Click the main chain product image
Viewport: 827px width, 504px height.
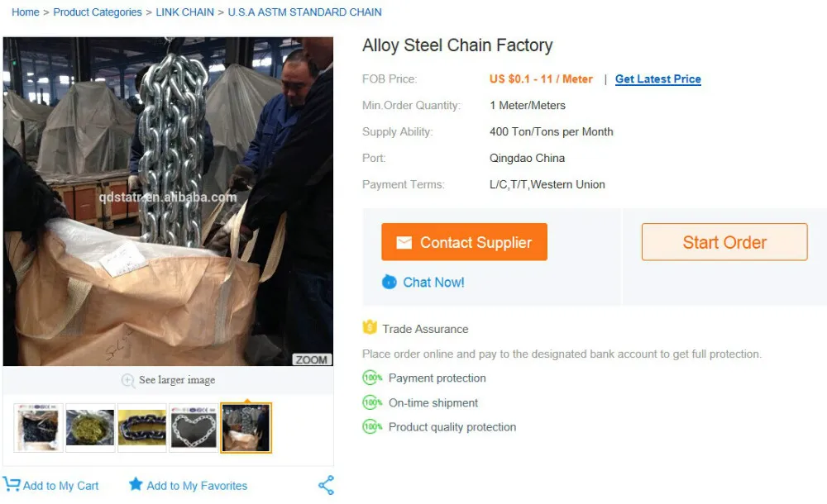pyautogui.click(x=168, y=201)
